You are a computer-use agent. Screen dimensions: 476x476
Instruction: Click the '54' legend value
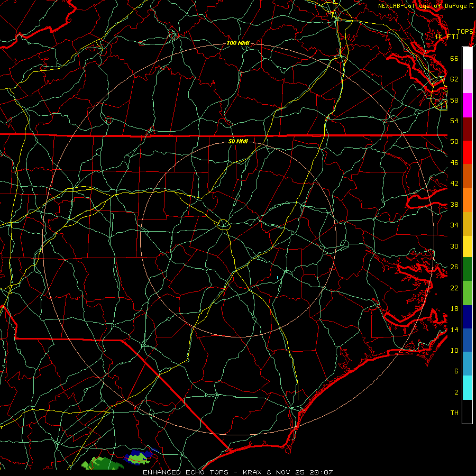pyautogui.click(x=454, y=121)
